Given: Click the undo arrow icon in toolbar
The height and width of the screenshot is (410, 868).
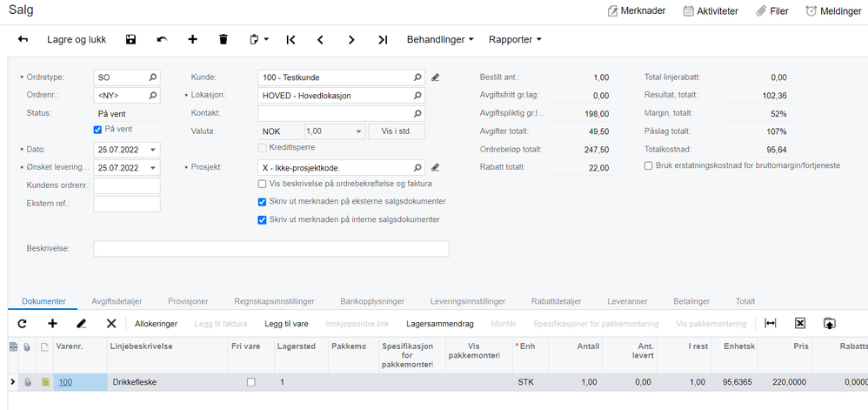Looking at the screenshot, I should 162,39.
